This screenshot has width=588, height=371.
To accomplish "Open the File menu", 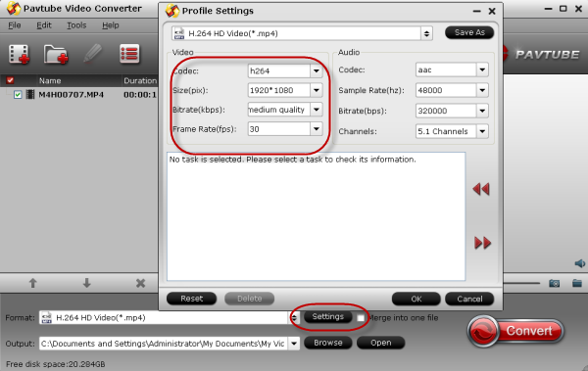I will 15,25.
